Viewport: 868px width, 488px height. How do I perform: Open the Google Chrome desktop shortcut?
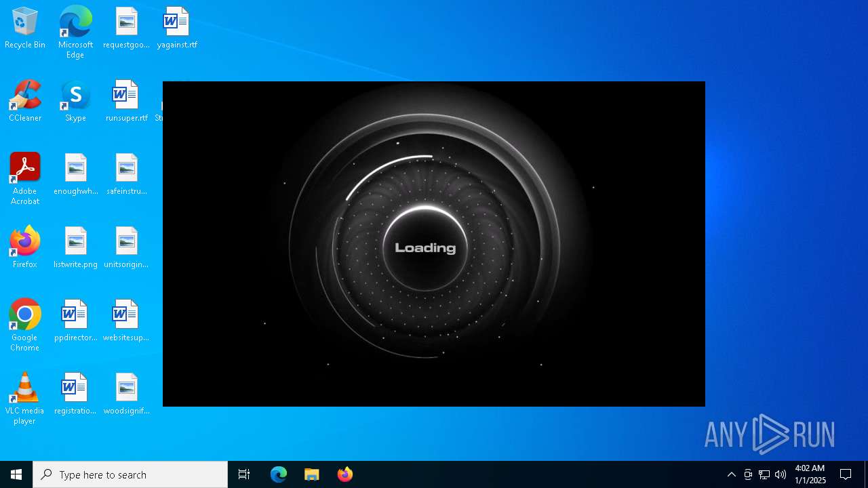(x=25, y=325)
